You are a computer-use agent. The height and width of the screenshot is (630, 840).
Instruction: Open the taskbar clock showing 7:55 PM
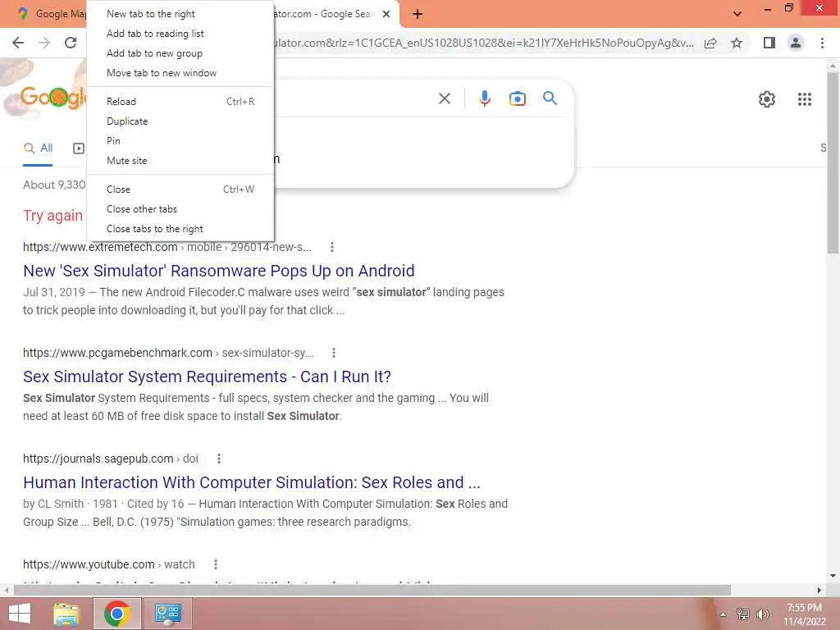pyautogui.click(x=805, y=614)
